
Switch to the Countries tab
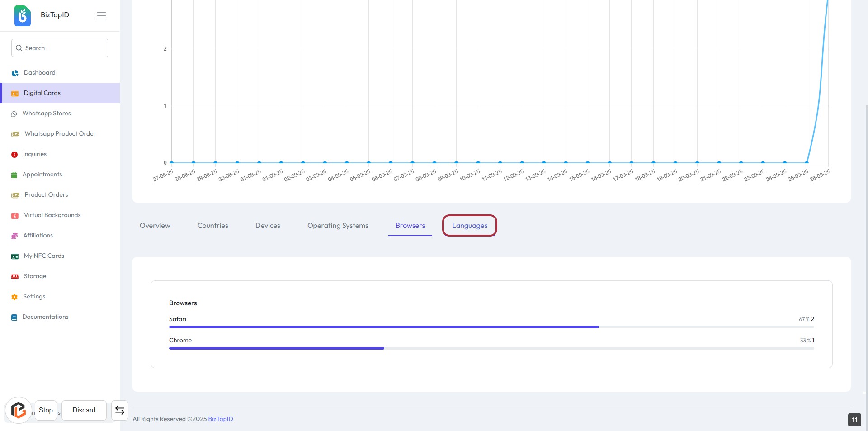[x=212, y=226]
